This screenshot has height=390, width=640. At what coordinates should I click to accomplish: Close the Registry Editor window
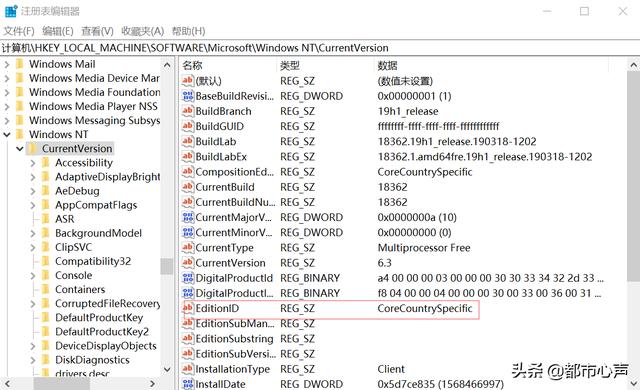(623, 11)
